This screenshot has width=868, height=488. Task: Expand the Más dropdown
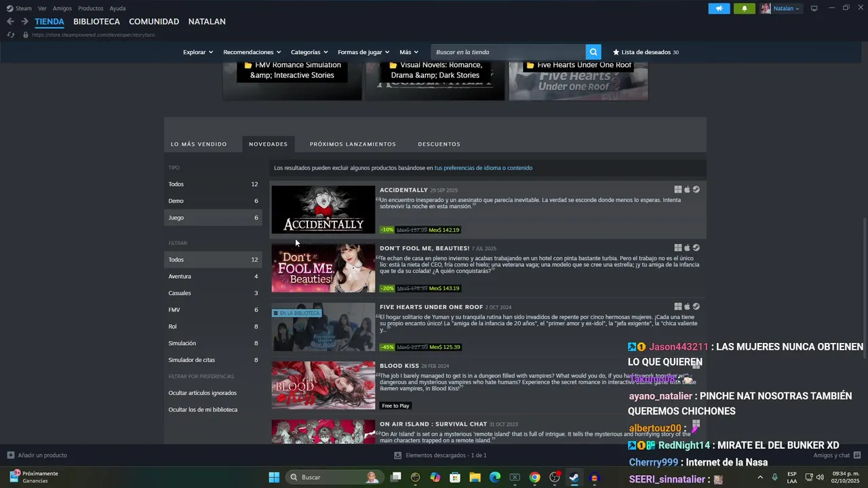409,52
